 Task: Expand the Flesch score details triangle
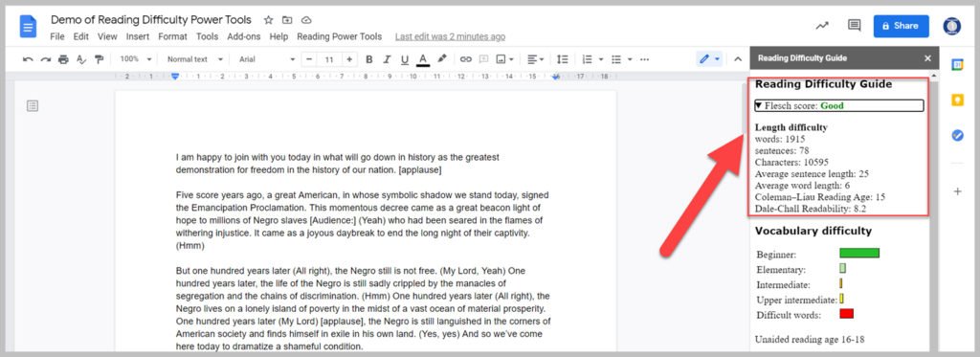pos(759,105)
